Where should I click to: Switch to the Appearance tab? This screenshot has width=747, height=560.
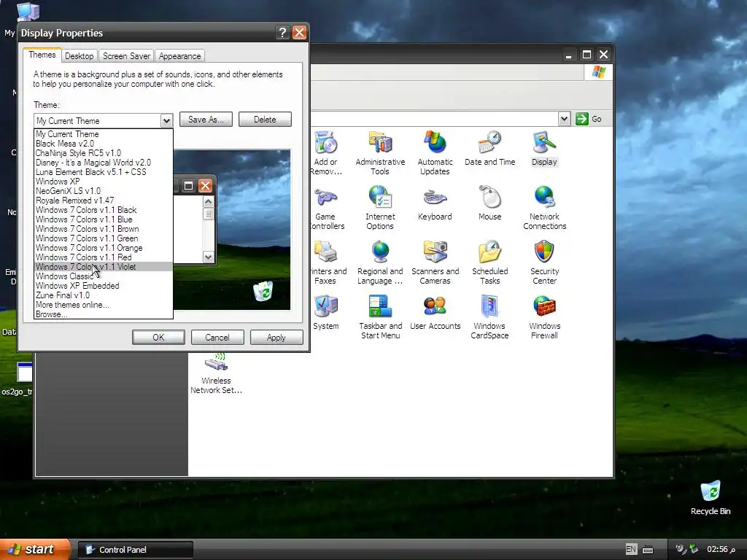(179, 56)
